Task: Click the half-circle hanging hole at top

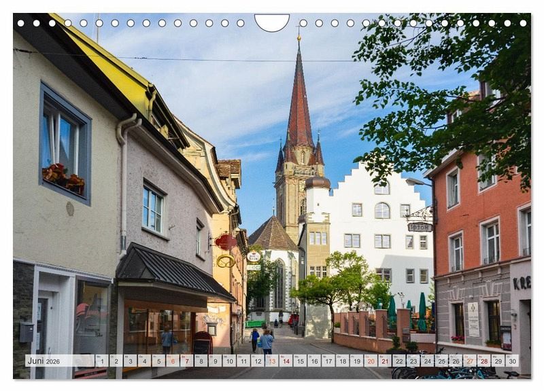Action: (272, 23)
